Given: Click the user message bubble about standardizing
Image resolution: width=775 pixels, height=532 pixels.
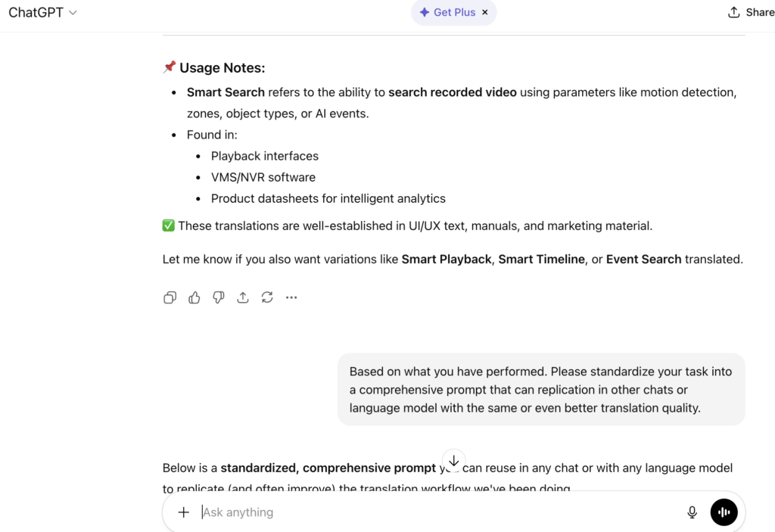Looking at the screenshot, I should click(x=540, y=390).
